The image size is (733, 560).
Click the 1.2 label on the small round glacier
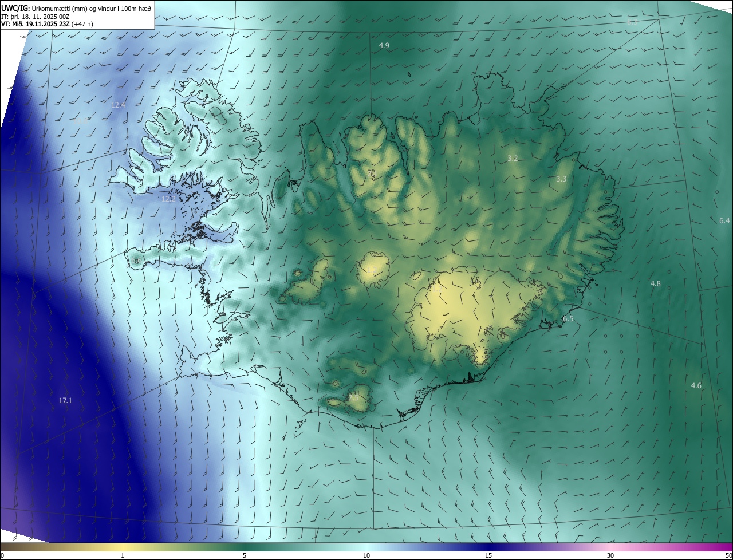click(x=371, y=270)
